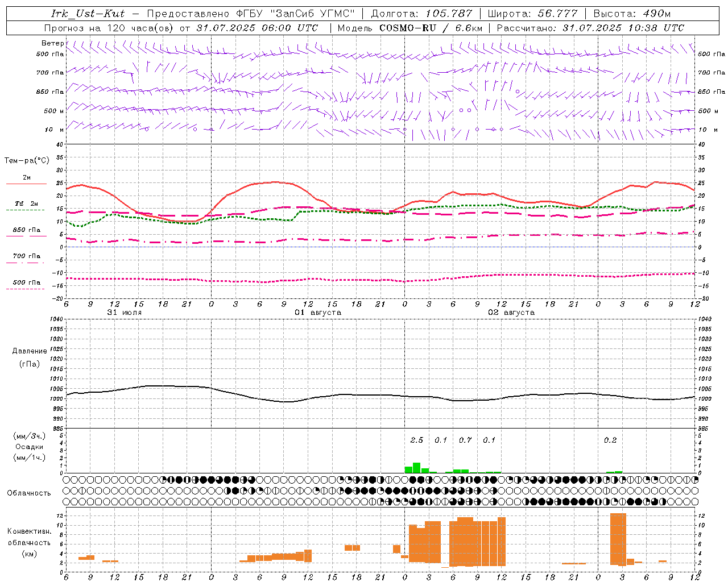
Task: Click the tallest green precipitation bar
Action: (417, 468)
